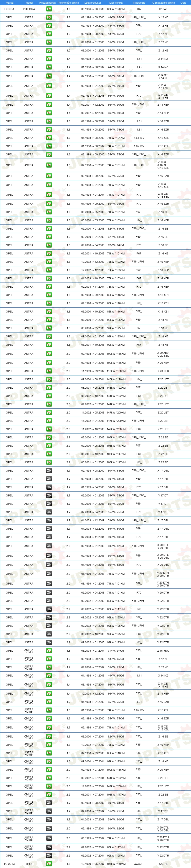
Task: Select production years 03.1986 -> 08.1989
Action: point(93,9)
